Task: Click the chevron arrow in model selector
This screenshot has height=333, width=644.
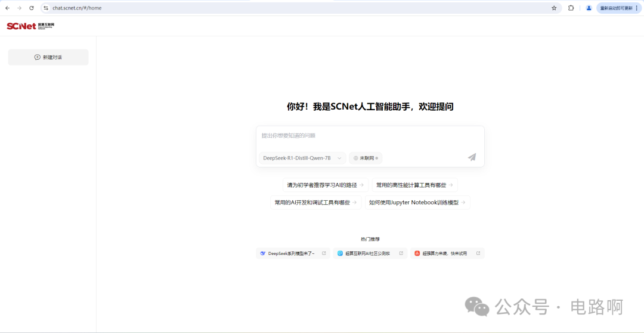Action: pos(339,158)
